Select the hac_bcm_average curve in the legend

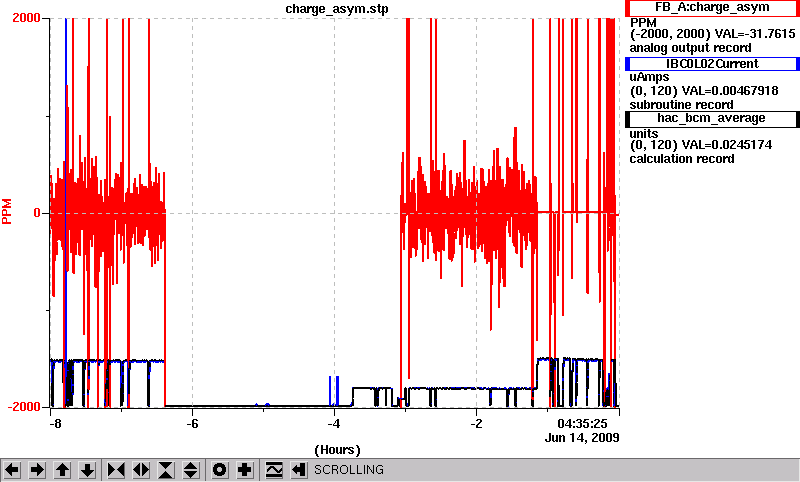(x=712, y=118)
